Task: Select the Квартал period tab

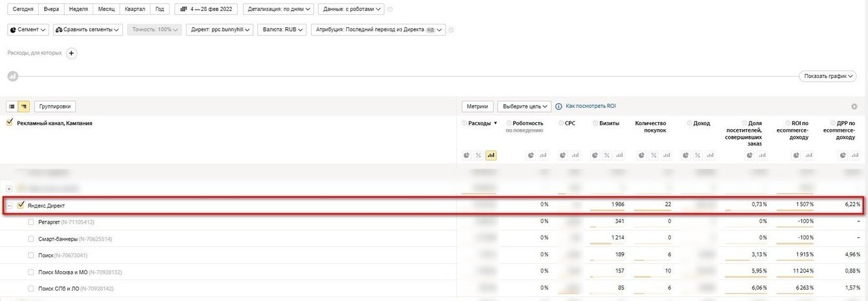Action: click(x=135, y=10)
